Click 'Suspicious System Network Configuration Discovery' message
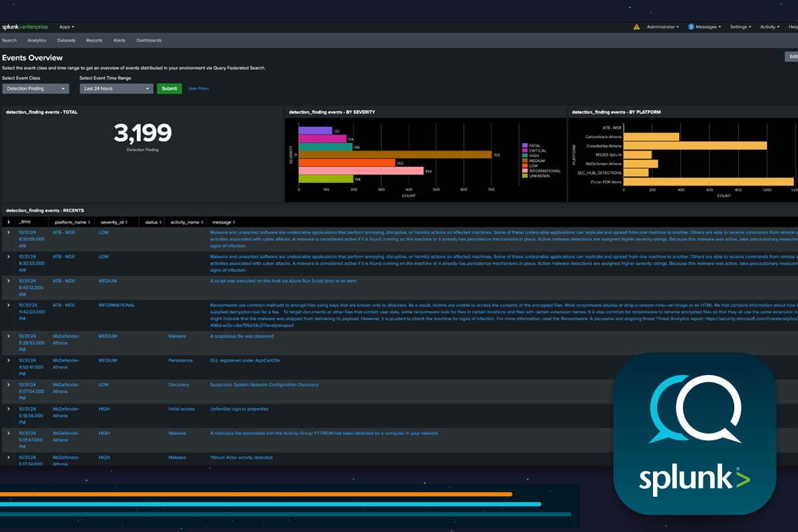Image resolution: width=798 pixels, height=532 pixels. click(264, 385)
